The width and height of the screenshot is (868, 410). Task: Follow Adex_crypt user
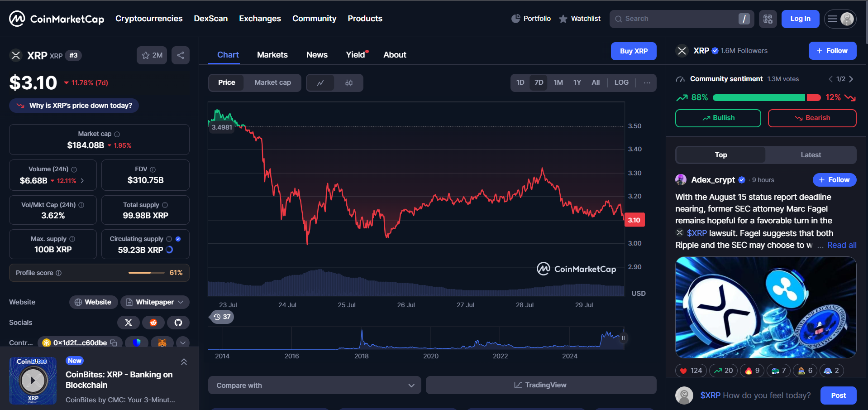click(x=835, y=180)
